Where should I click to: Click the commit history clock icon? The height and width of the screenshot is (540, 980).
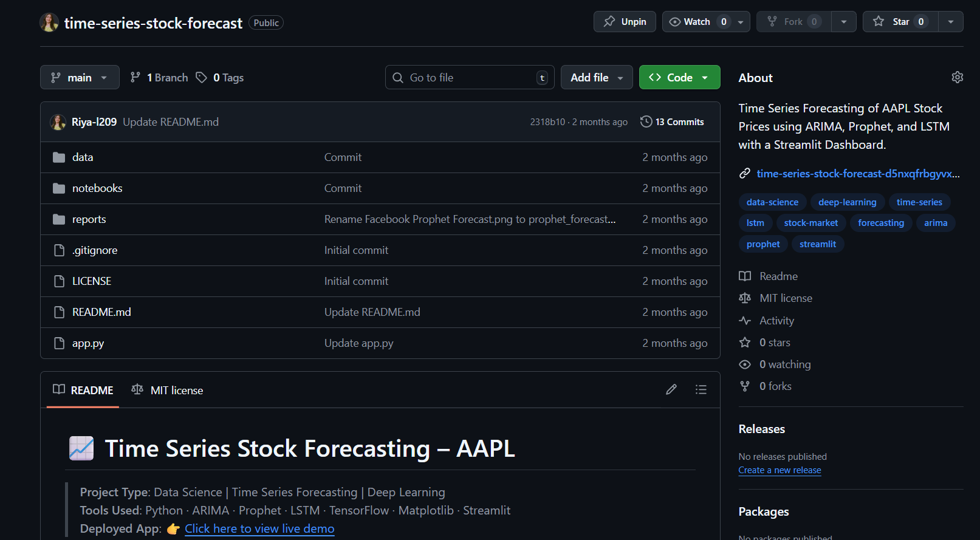coord(646,121)
